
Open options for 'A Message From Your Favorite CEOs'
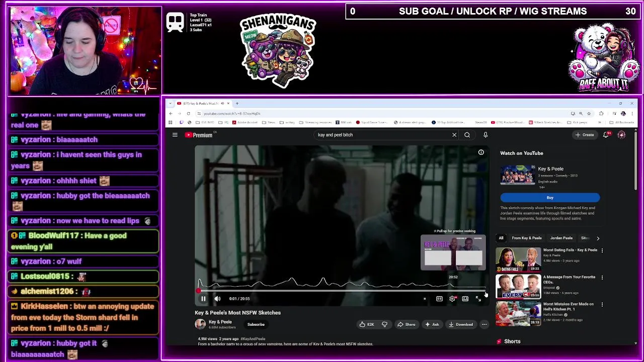pos(602,278)
